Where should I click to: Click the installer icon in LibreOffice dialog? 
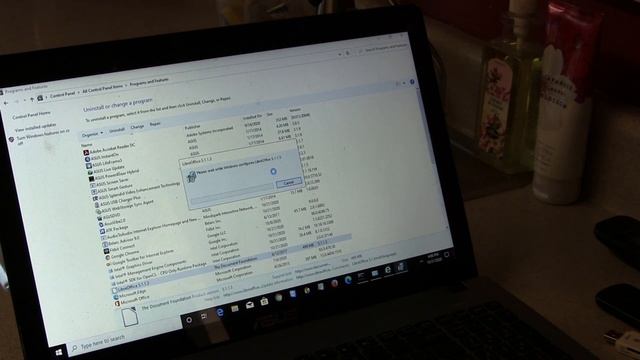coord(191,177)
